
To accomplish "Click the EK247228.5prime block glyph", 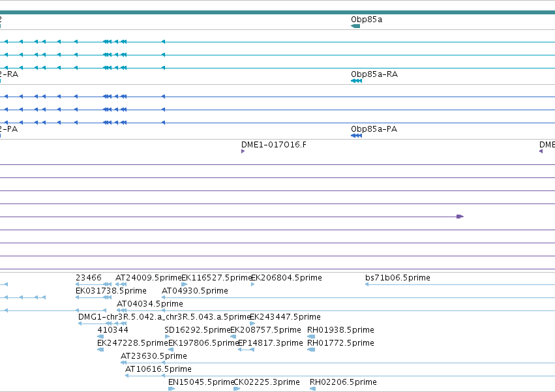I will click(x=100, y=350).
